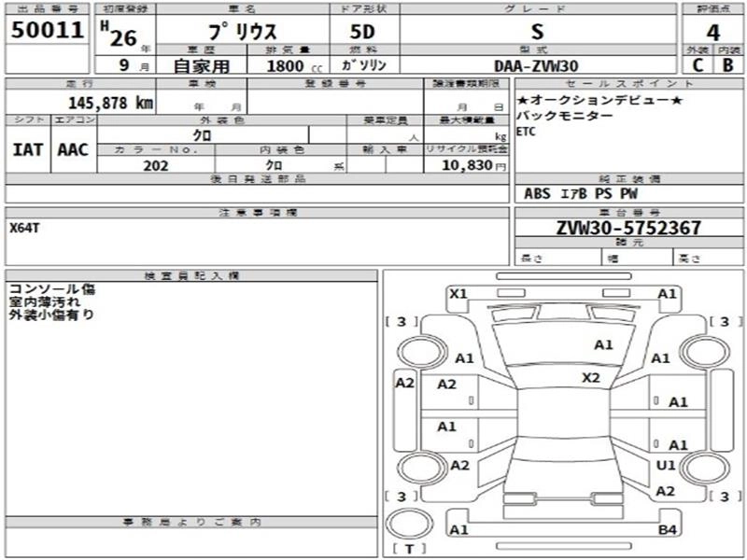
Task: Select the X2 damage mark on diagram
Action: pos(591,378)
